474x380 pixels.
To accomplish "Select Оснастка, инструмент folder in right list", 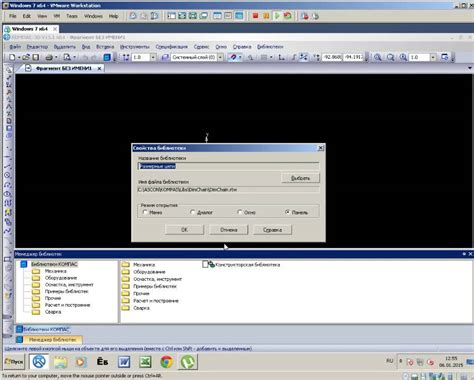I will (x=157, y=279).
